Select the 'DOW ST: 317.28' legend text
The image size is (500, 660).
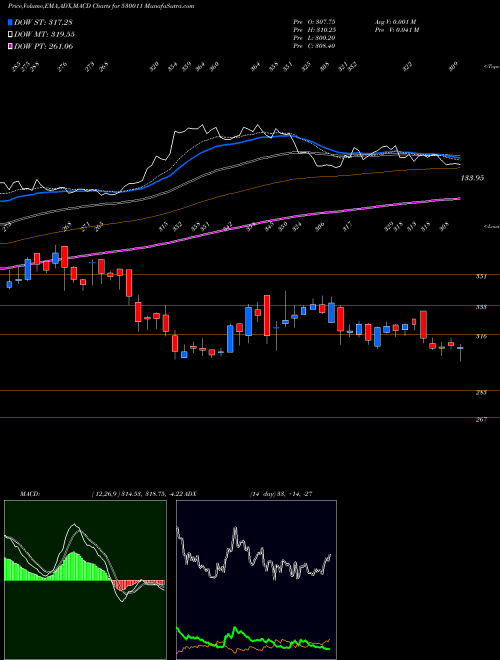point(43,22)
